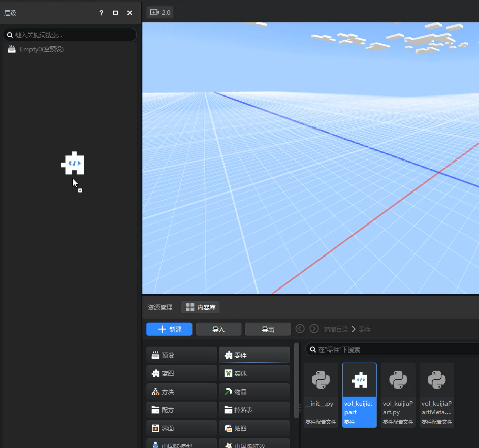Go forward with the right arrow navigation icon
Screen dimensions: 479x448
[x=314, y=329]
